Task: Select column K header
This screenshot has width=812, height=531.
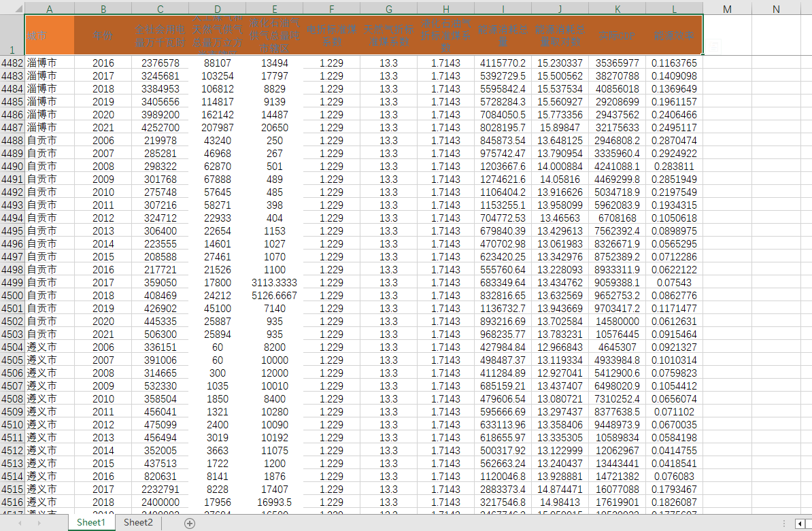Action: click(x=618, y=9)
